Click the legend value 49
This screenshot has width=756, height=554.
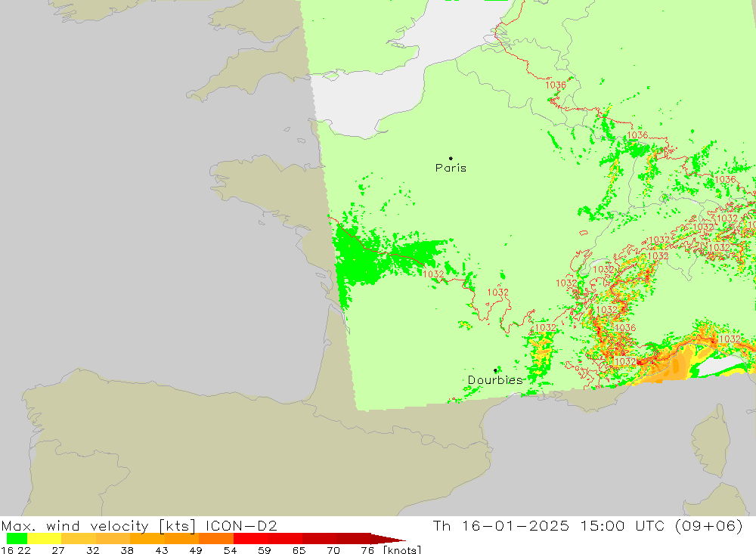(x=196, y=550)
